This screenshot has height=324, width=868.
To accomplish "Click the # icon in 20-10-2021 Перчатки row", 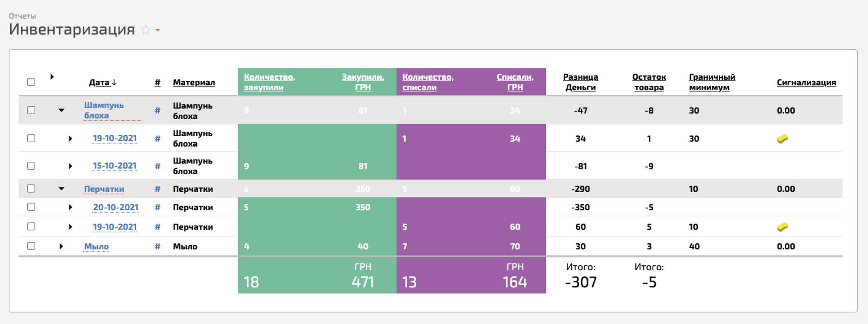I will point(158,207).
